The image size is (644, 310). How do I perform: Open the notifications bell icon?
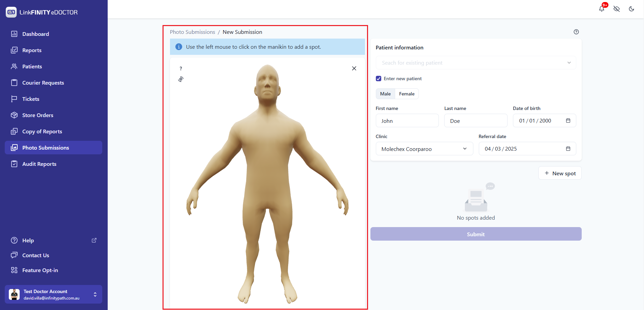(x=602, y=9)
